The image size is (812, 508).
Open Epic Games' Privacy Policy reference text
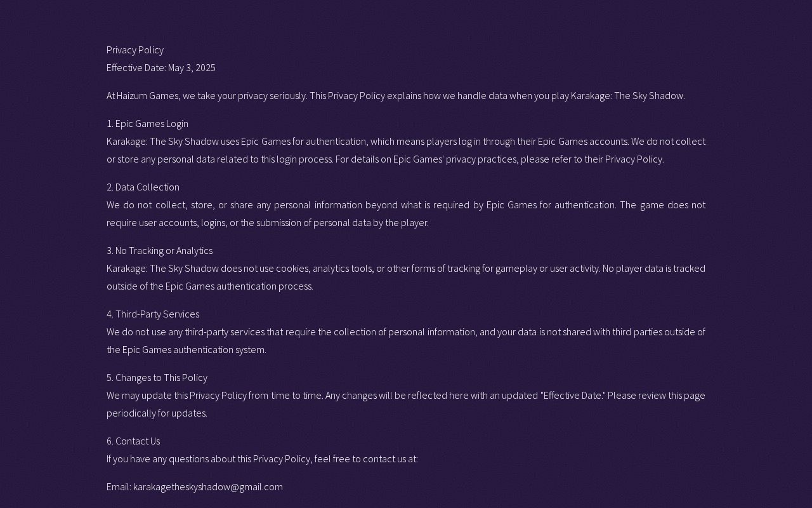633,159
